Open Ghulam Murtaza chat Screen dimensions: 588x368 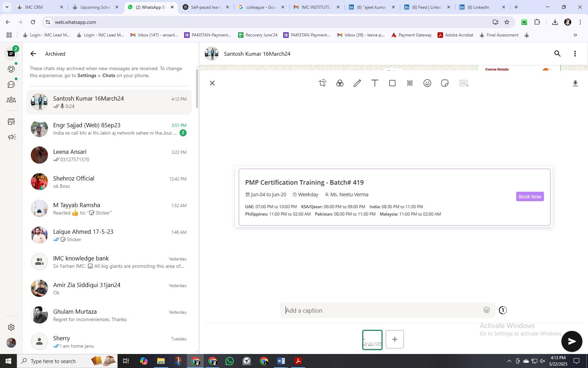tap(109, 315)
